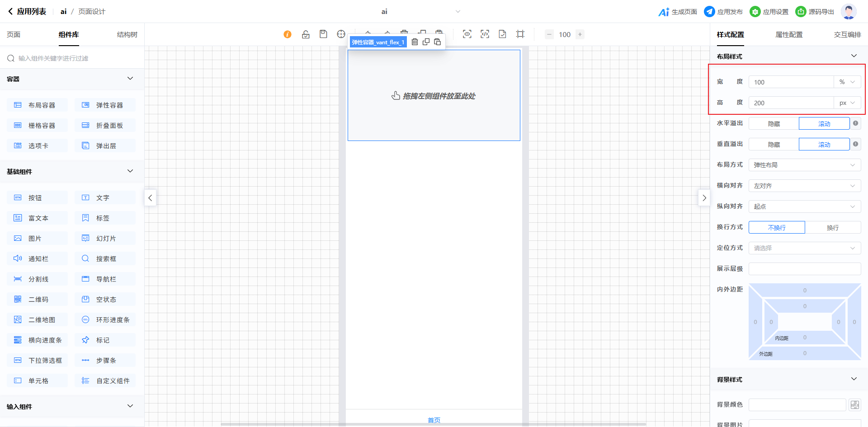The width and height of the screenshot is (868, 427).
Task: Click the 应用发布 publish button
Action: pyautogui.click(x=723, y=12)
